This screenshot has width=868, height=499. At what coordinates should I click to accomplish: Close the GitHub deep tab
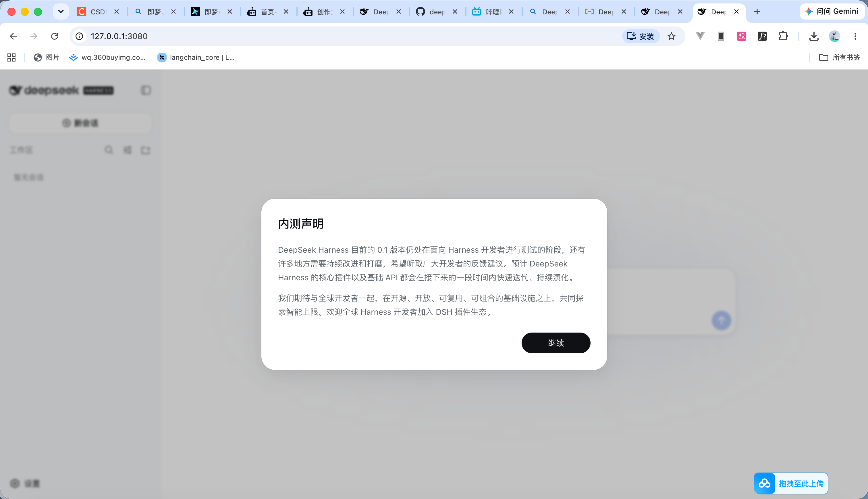455,12
